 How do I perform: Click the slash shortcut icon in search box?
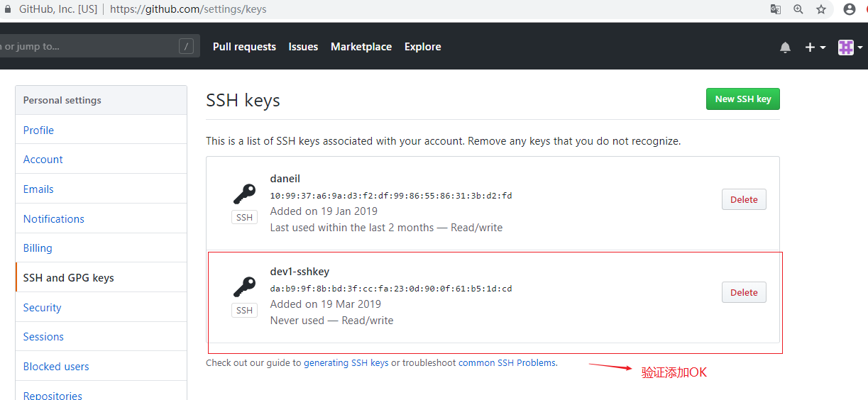tap(187, 47)
